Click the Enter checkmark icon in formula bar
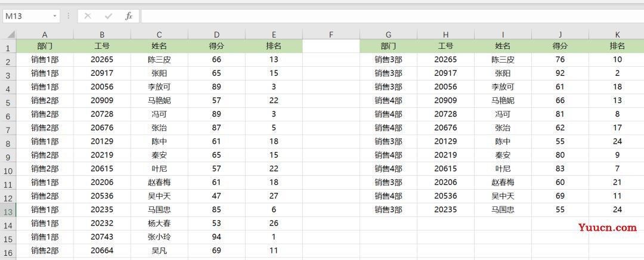644x260 pixels. (108, 16)
